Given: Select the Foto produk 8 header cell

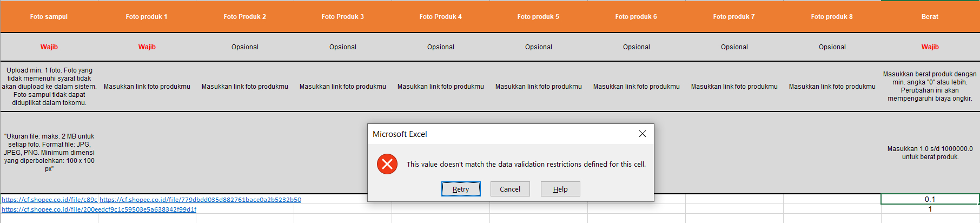Looking at the screenshot, I should (x=832, y=16).
